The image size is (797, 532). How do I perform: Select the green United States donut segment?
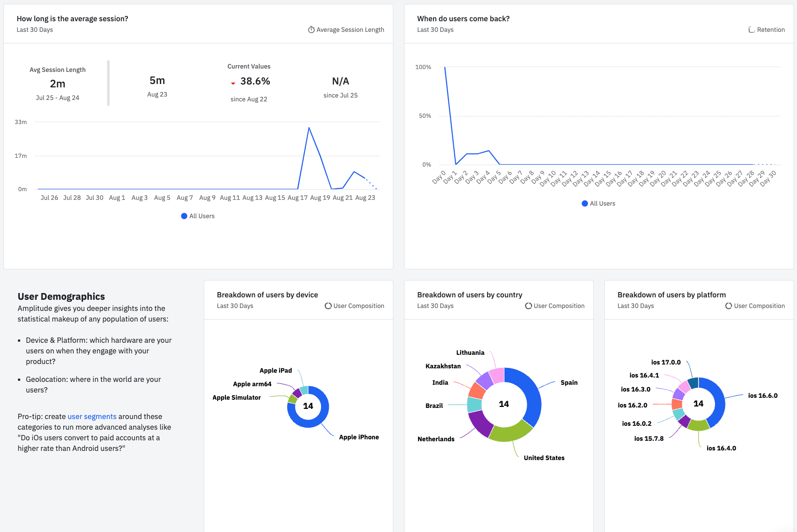coord(510,432)
